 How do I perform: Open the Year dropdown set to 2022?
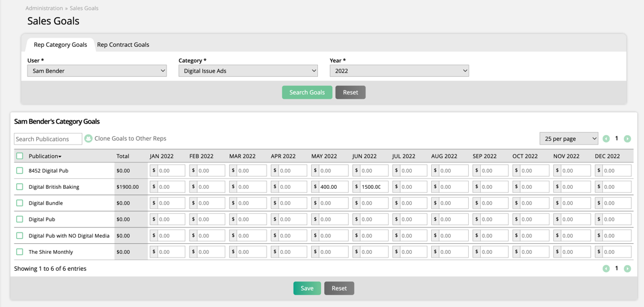(x=399, y=71)
